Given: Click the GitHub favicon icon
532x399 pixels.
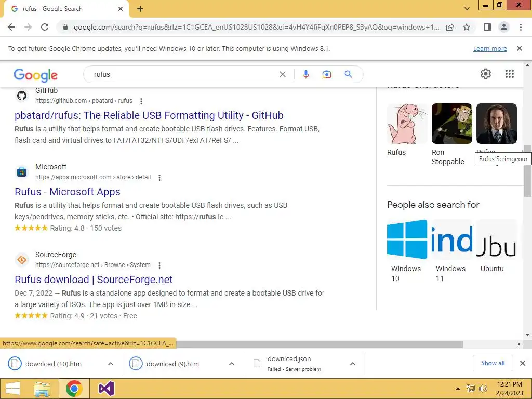Looking at the screenshot, I should 22,96.
